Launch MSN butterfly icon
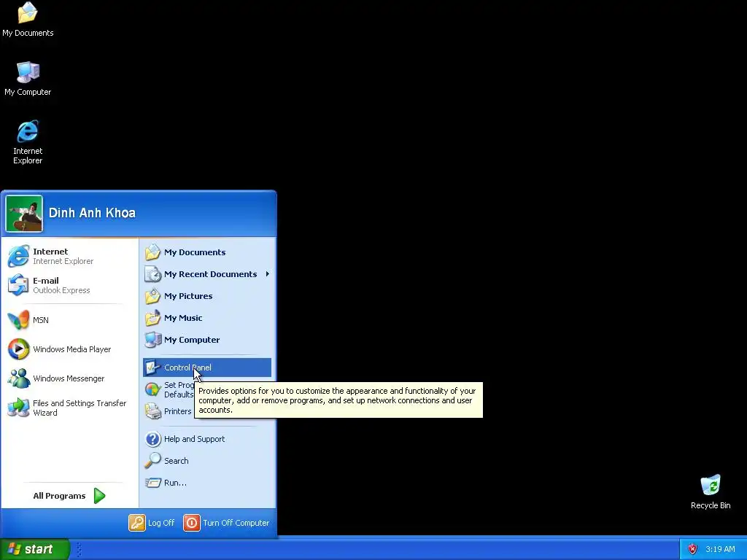The width and height of the screenshot is (747, 560). [18, 320]
